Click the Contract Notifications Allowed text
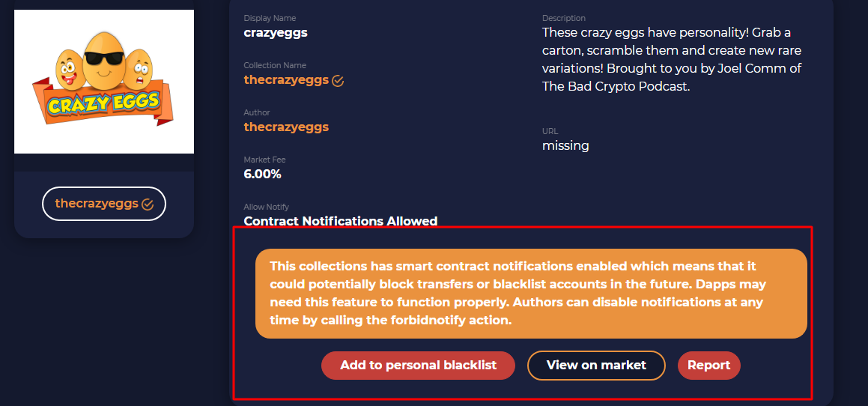The image size is (868, 406). click(341, 221)
